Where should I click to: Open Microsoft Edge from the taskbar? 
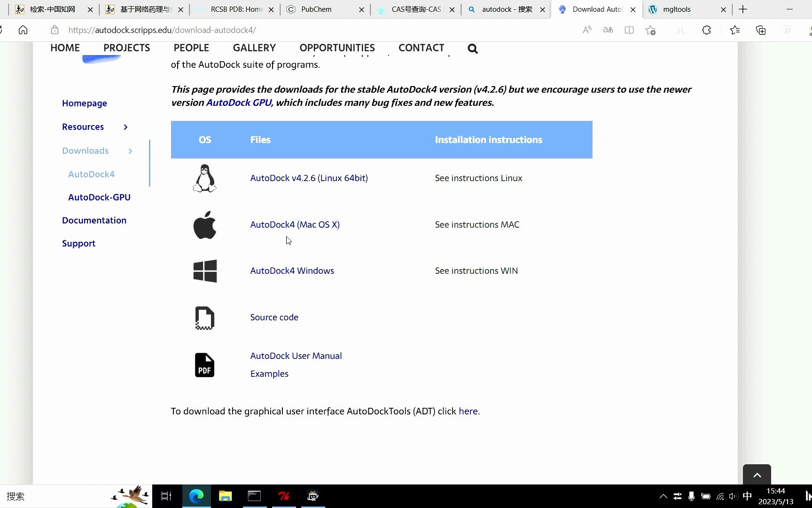tap(196, 496)
